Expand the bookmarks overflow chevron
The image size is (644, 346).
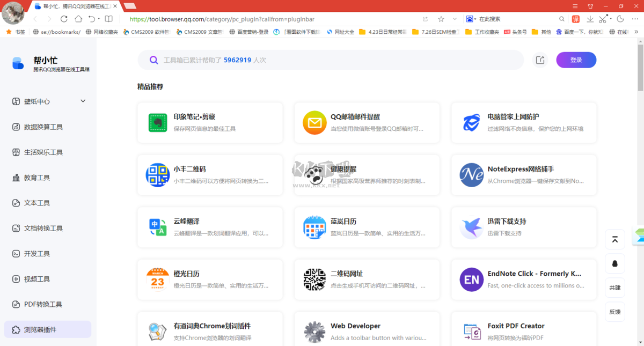point(637,32)
